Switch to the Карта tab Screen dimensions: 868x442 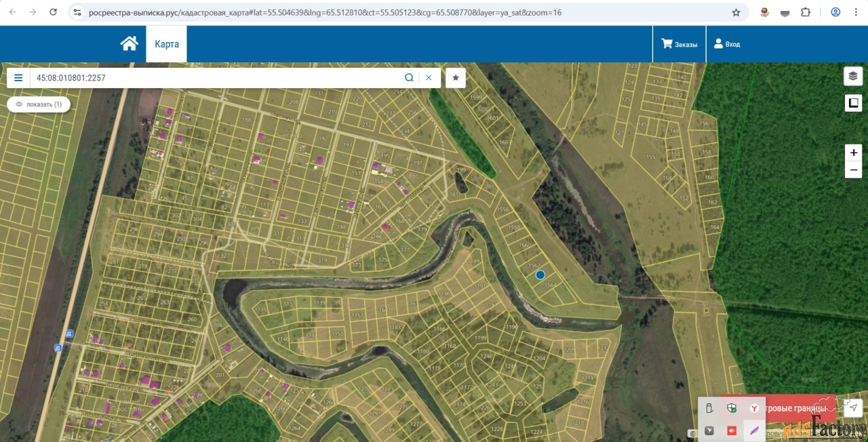pyautogui.click(x=166, y=44)
